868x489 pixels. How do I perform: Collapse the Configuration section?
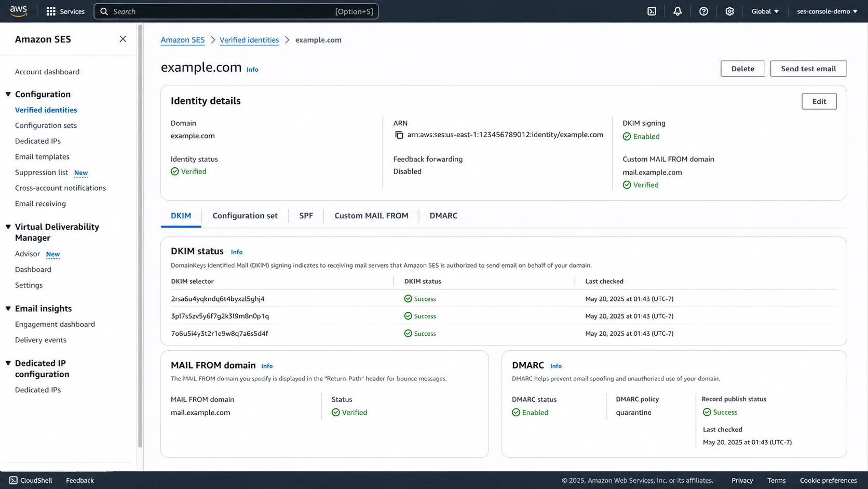pyautogui.click(x=8, y=94)
